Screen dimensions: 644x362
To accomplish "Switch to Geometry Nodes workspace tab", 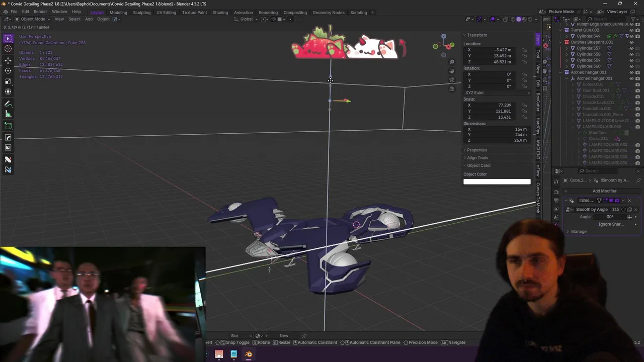I will pyautogui.click(x=329, y=13).
